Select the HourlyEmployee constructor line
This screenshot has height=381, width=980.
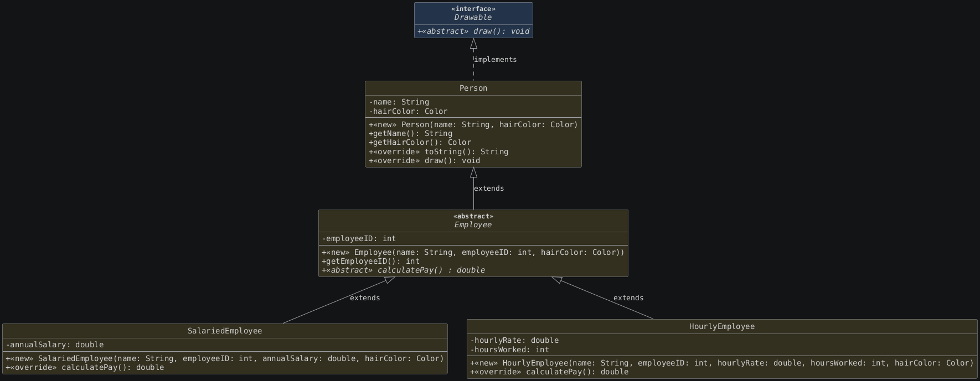tap(722, 363)
